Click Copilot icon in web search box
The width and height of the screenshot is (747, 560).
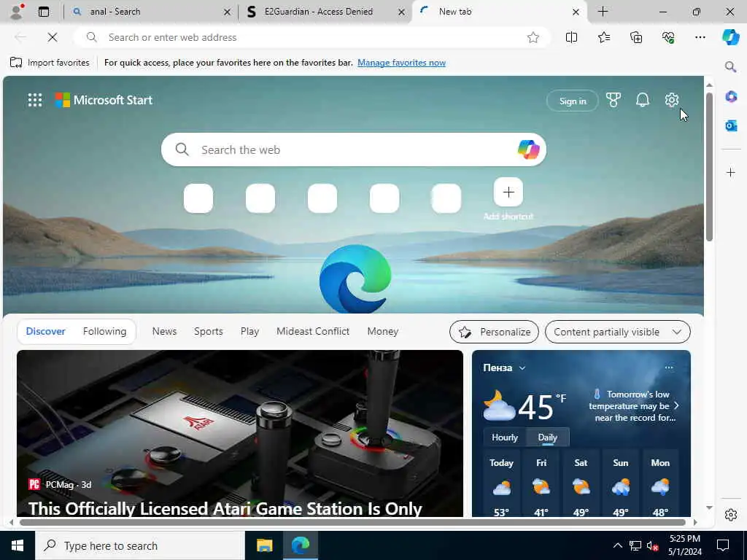pyautogui.click(x=528, y=149)
